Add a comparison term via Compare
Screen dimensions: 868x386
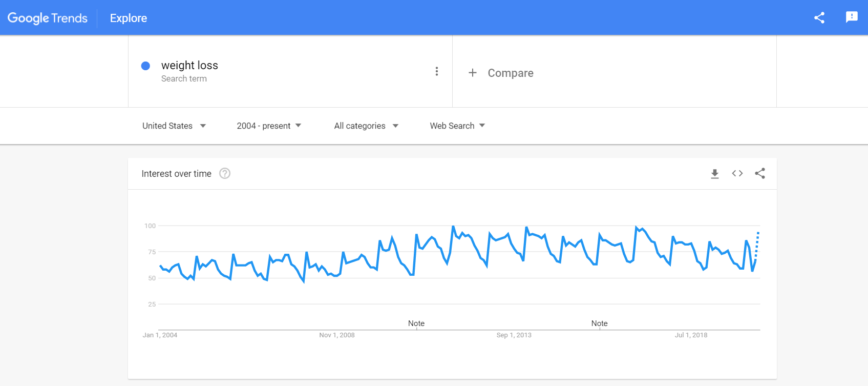511,73
